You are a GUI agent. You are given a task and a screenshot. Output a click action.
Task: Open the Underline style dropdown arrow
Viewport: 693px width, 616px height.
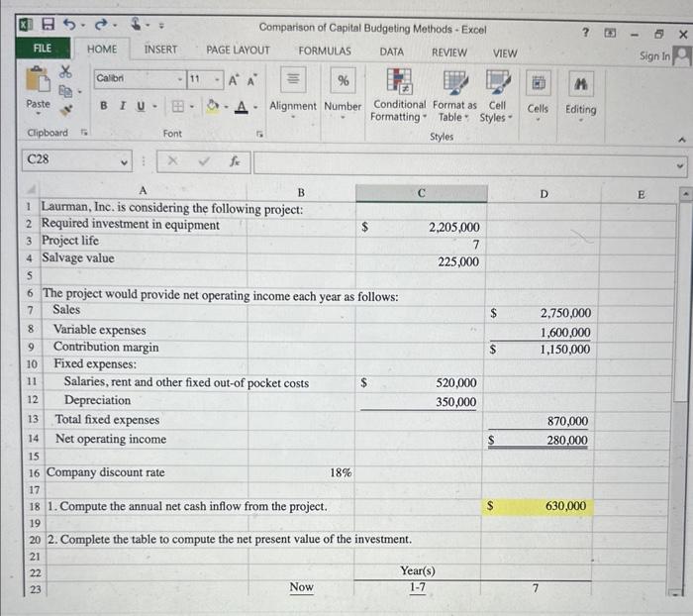(x=154, y=107)
